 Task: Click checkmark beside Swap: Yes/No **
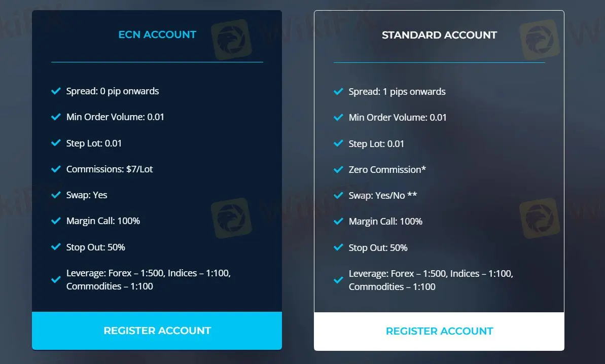338,196
